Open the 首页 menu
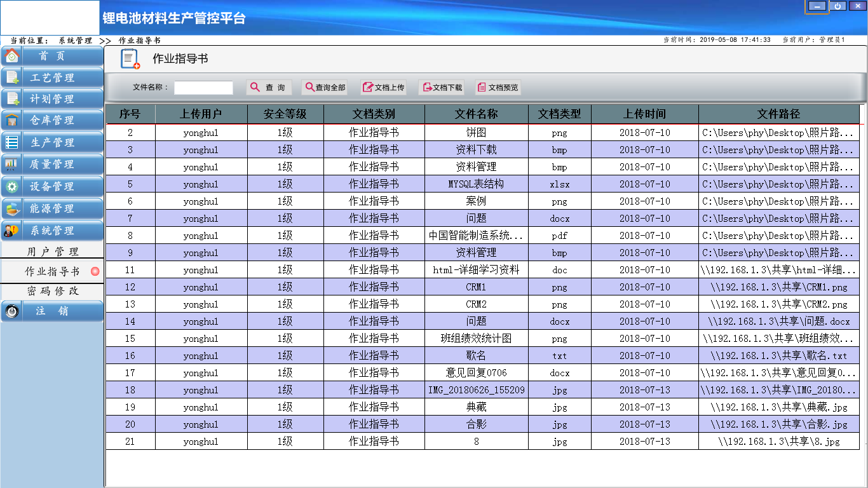This screenshot has width=868, height=488. pos(52,56)
